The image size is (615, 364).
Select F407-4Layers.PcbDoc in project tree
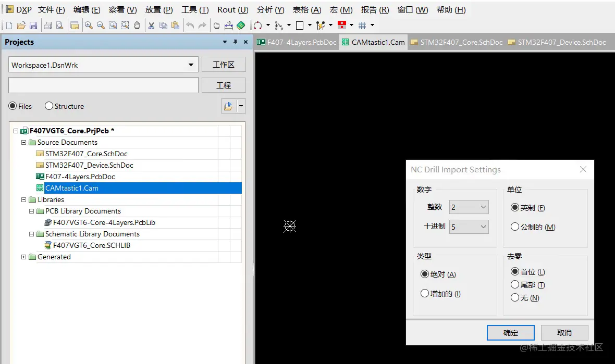pyautogui.click(x=80, y=177)
